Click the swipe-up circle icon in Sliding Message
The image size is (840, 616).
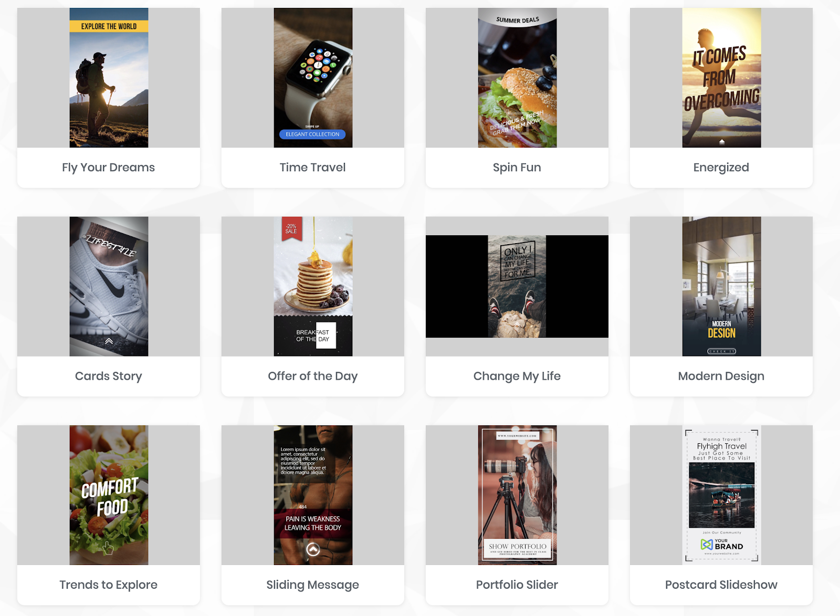(313, 549)
